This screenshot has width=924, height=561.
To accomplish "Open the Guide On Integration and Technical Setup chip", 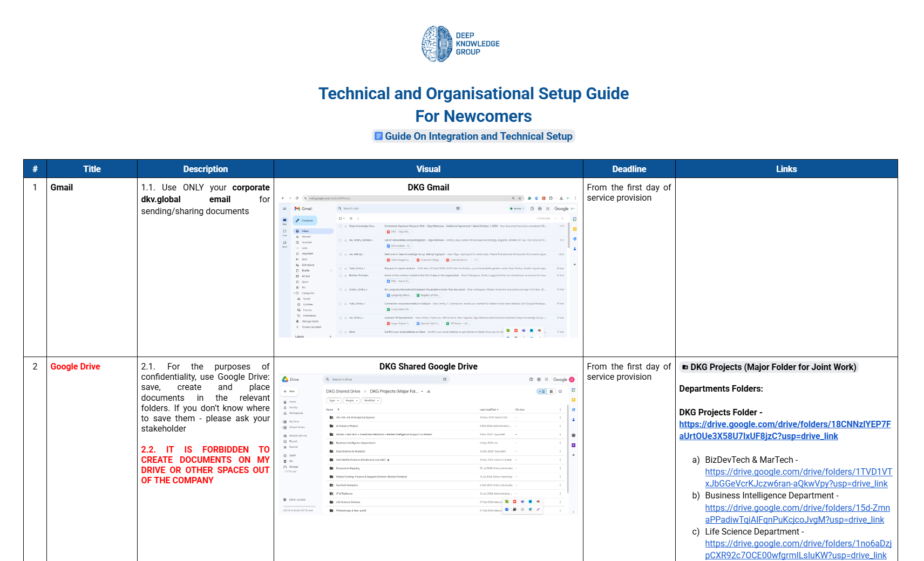I will tap(473, 136).
